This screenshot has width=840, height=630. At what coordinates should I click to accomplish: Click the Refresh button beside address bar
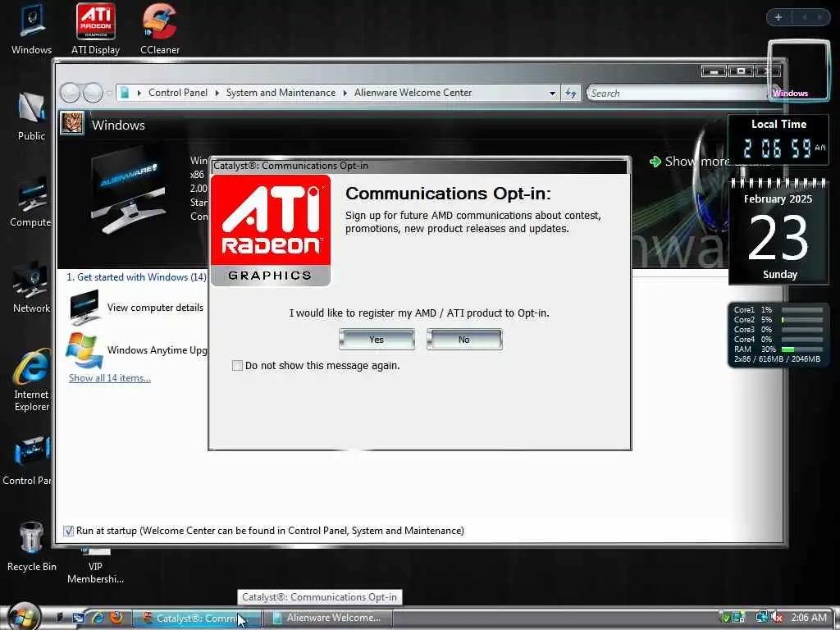(x=571, y=94)
